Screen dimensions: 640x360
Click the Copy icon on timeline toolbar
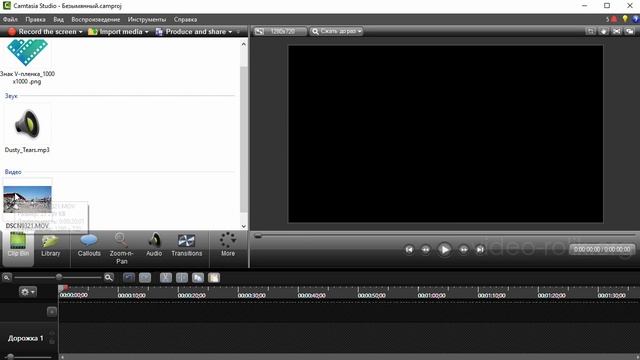[x=198, y=278]
